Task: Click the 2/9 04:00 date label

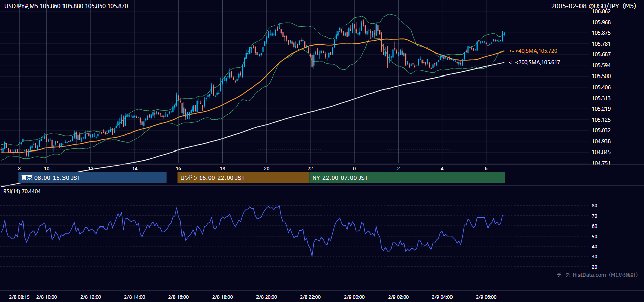Action: 442,297
